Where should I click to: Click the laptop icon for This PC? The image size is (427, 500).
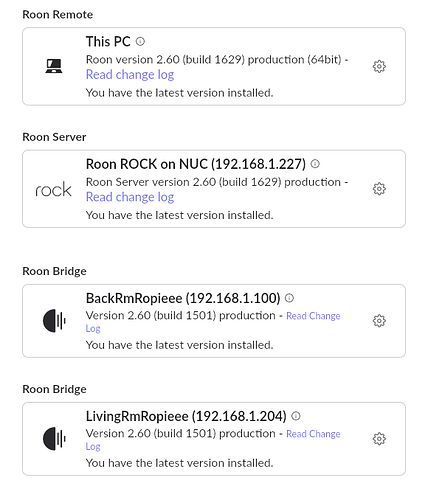54,66
